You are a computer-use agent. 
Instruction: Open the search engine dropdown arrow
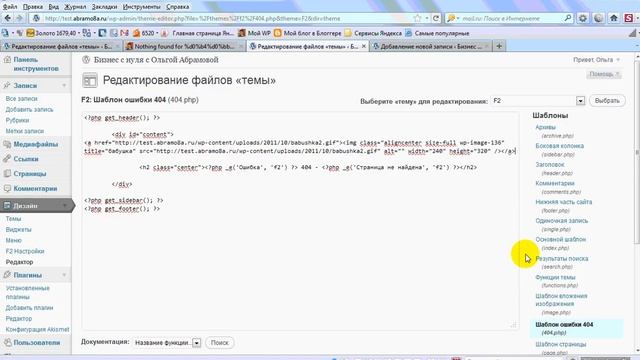pyautogui.click(x=458, y=18)
